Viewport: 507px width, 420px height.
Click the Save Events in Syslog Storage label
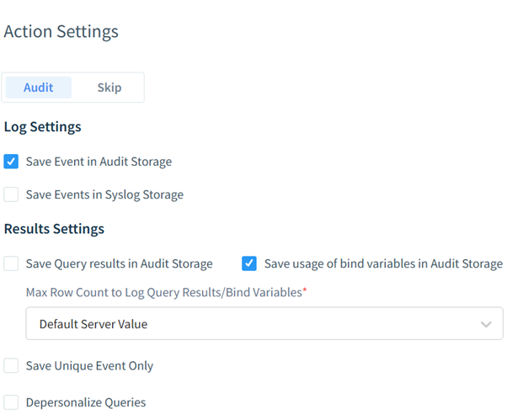point(104,194)
